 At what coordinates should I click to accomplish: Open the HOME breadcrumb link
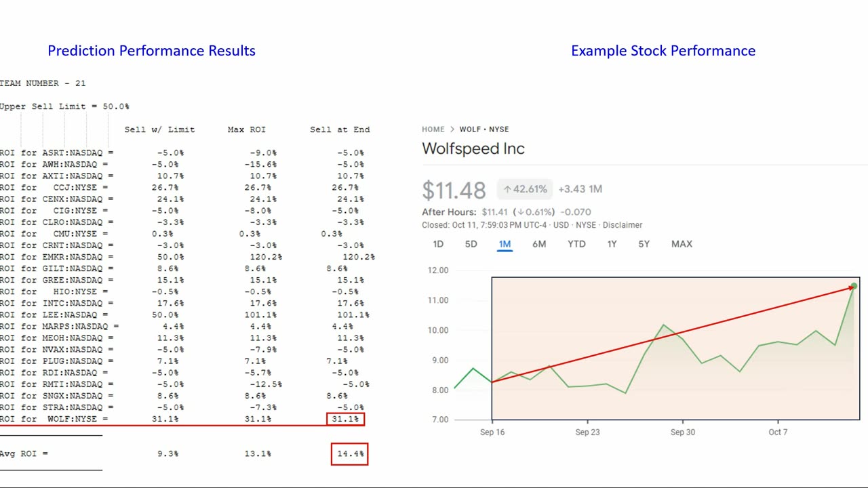pos(433,129)
